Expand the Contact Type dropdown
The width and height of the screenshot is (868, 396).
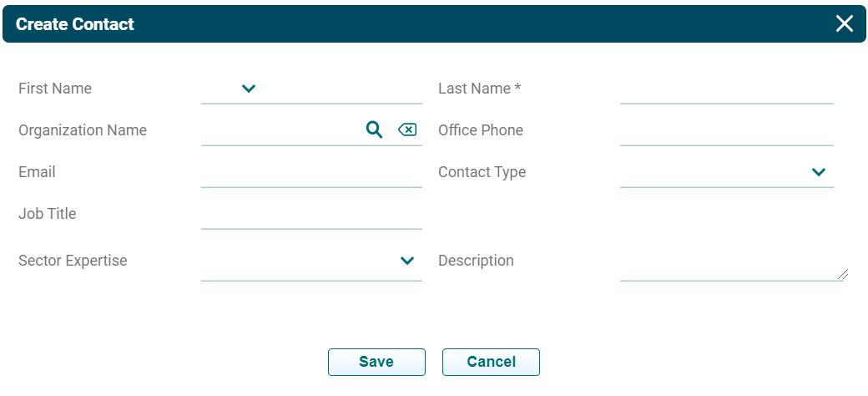point(819,172)
